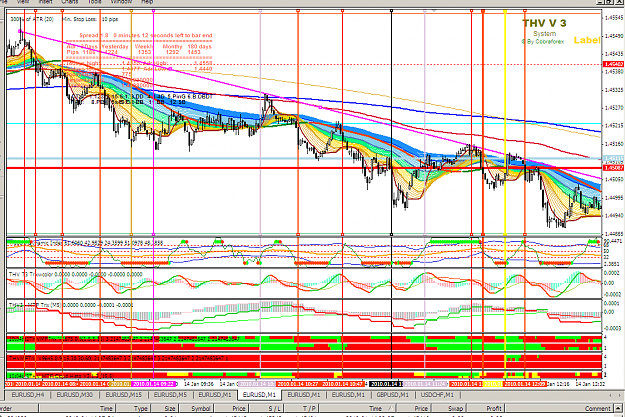Click the THV V 3 title text
This screenshot has height=417, width=625.
click(544, 23)
